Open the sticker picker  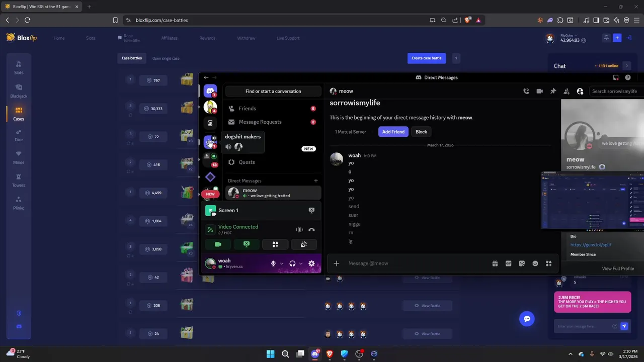click(522, 263)
